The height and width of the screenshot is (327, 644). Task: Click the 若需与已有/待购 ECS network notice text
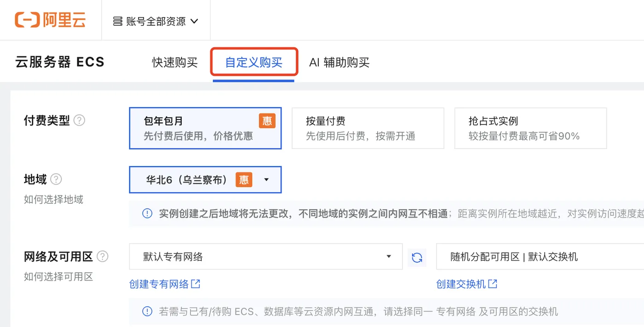(358, 312)
